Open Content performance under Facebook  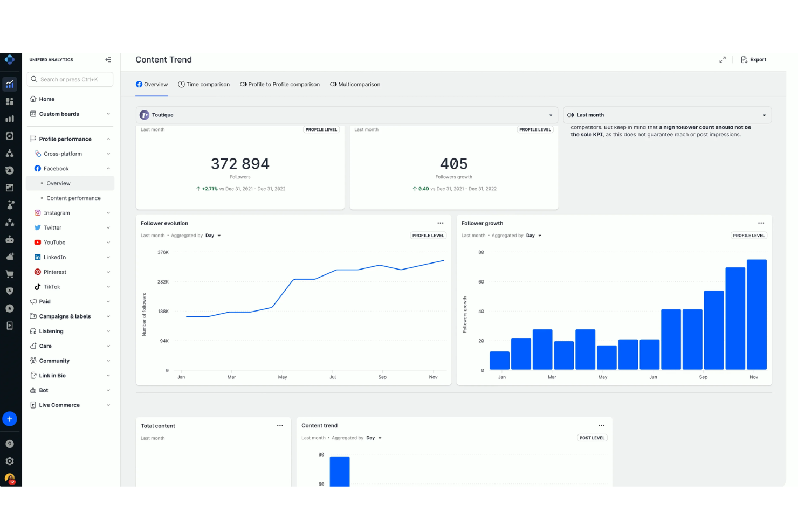(x=73, y=198)
